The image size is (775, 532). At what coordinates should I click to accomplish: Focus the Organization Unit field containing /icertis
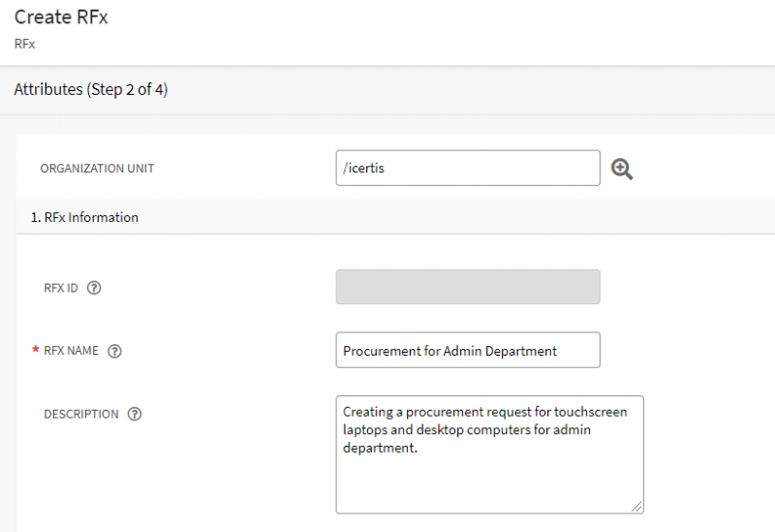[x=467, y=168]
